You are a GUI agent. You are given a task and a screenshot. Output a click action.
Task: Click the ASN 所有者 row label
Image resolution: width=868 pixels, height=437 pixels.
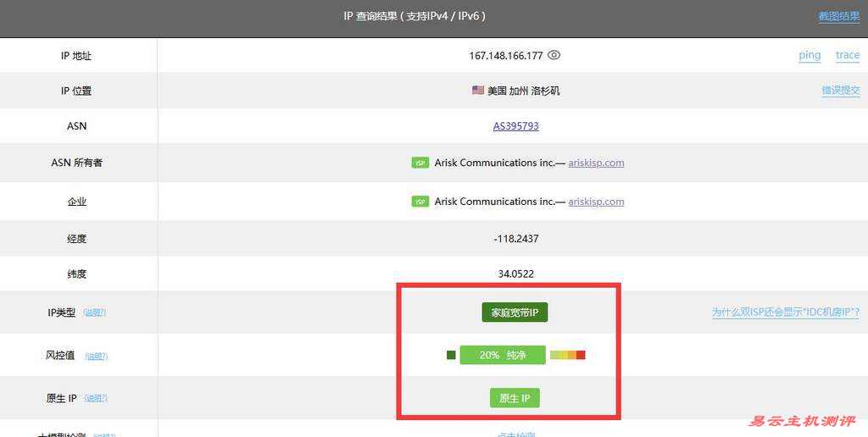point(77,163)
